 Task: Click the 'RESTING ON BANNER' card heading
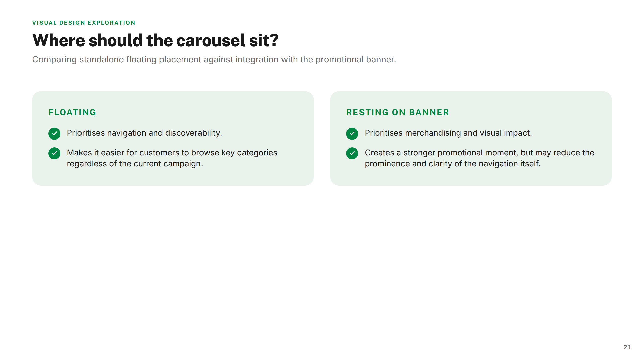coord(397,112)
